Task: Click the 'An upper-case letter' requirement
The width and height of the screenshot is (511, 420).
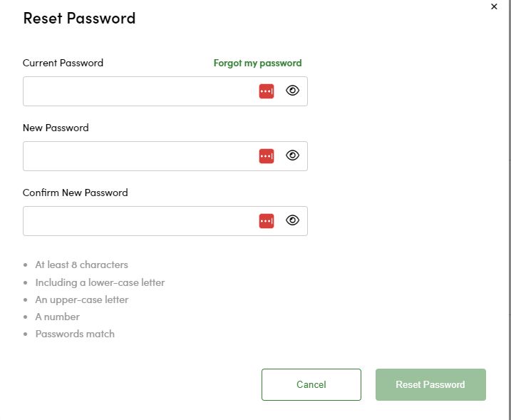Action: point(81,299)
